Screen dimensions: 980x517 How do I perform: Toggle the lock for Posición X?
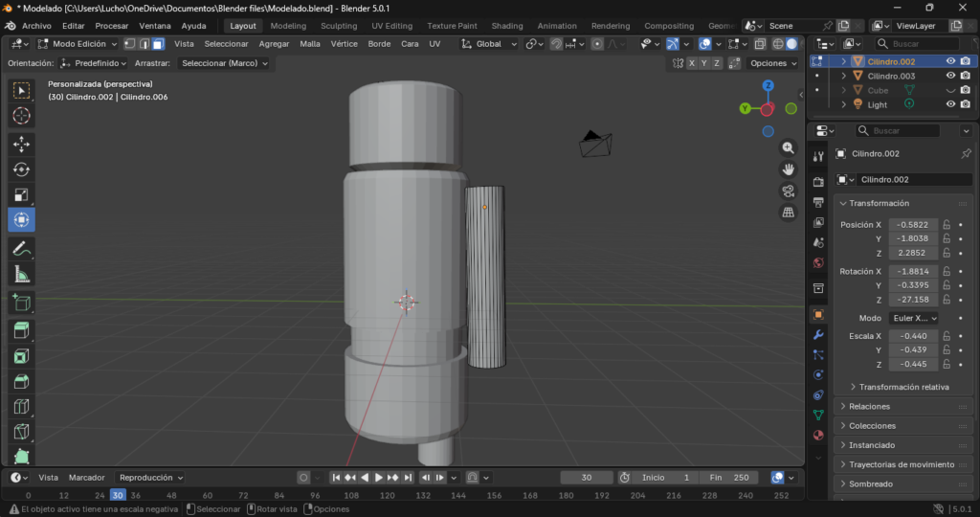coord(947,224)
